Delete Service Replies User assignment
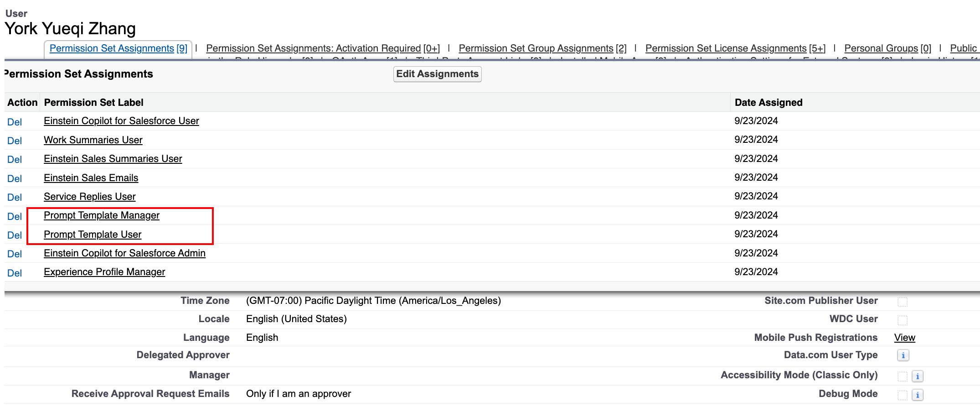Viewport: 980px width, 407px height. tap(15, 197)
